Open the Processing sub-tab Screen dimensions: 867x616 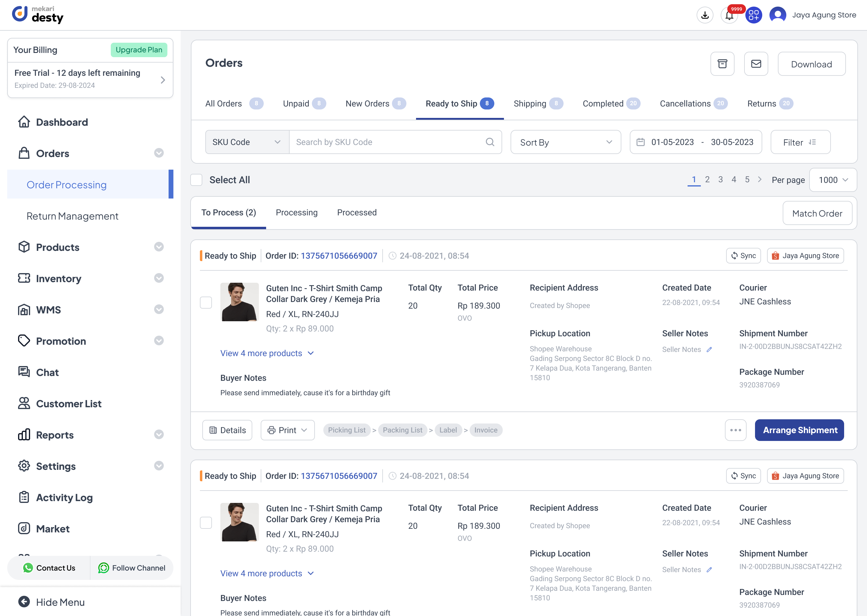pyautogui.click(x=297, y=212)
